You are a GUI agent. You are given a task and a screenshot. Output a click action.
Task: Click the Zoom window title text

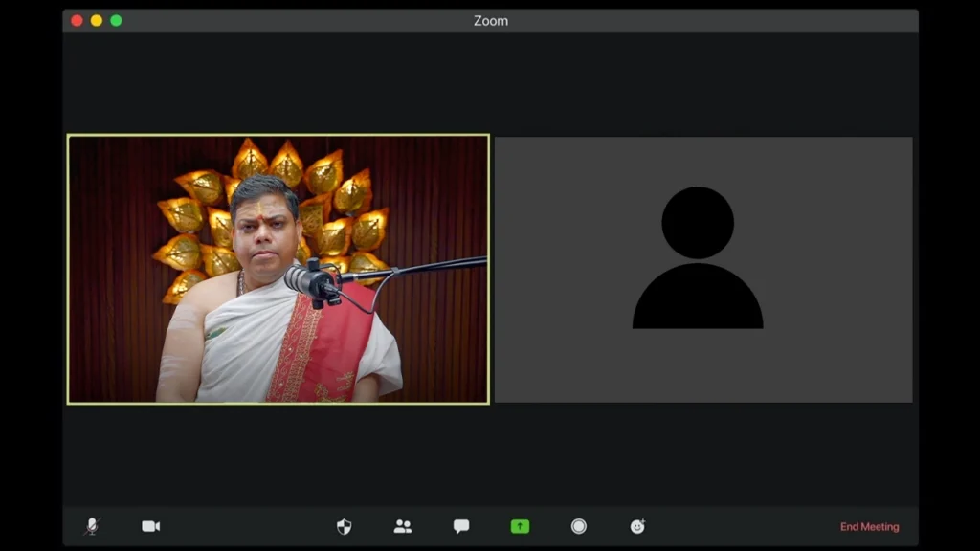click(490, 20)
